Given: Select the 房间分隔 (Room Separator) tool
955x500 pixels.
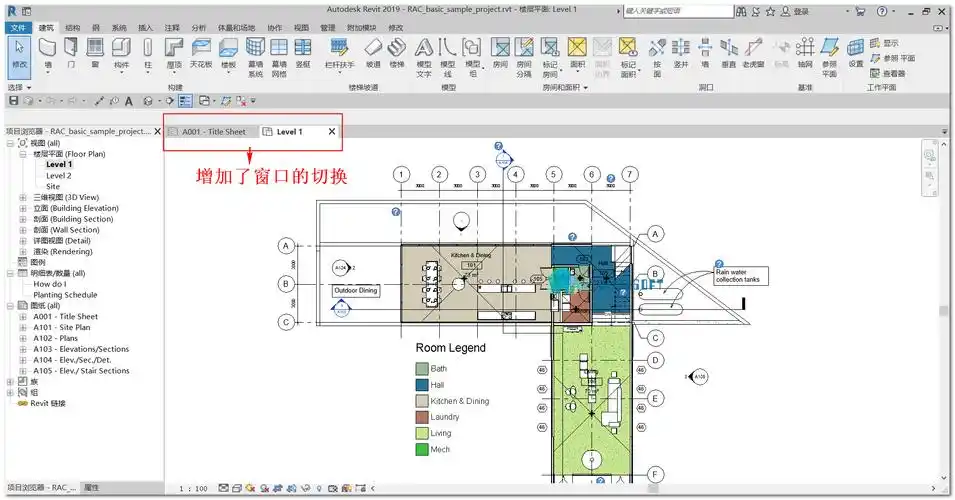Looking at the screenshot, I should (524, 58).
